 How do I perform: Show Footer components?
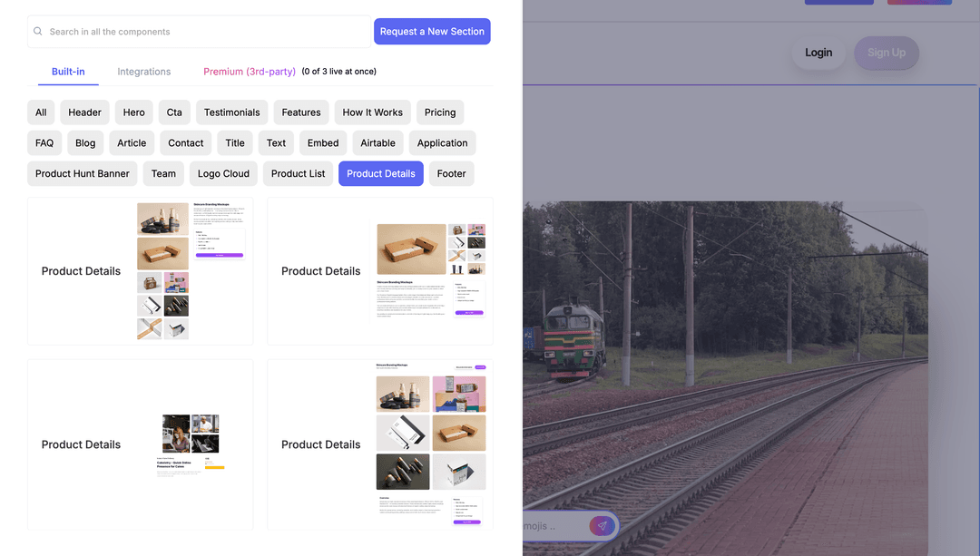pyautogui.click(x=451, y=173)
